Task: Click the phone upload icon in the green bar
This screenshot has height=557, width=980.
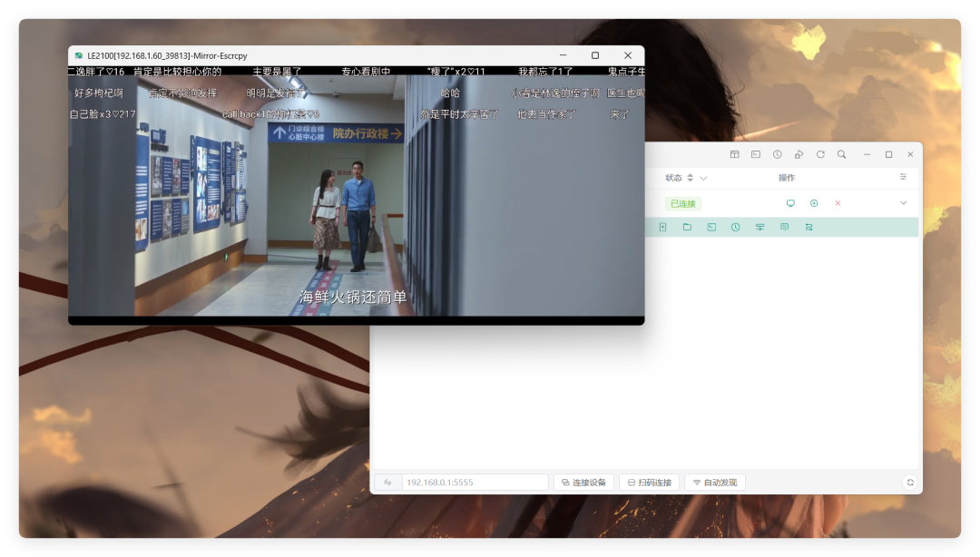Action: pos(662,227)
